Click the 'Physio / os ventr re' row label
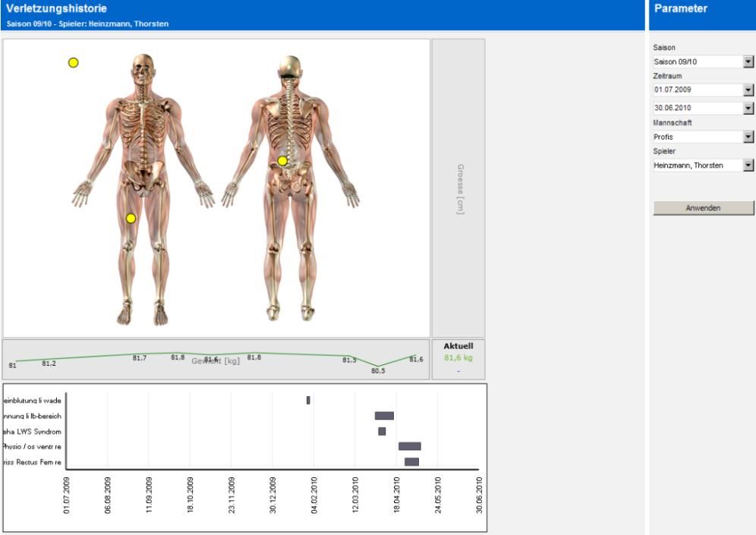The height and width of the screenshot is (535, 756). (x=33, y=447)
